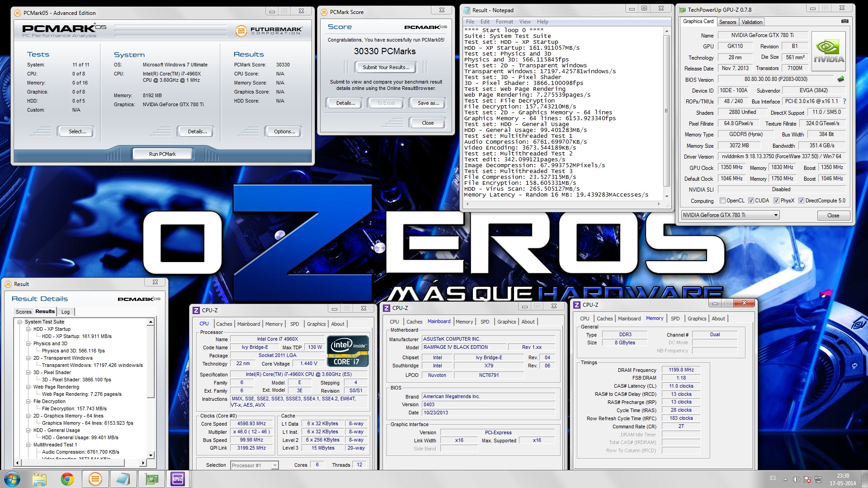Click the Select button under Tests

pyautogui.click(x=77, y=131)
